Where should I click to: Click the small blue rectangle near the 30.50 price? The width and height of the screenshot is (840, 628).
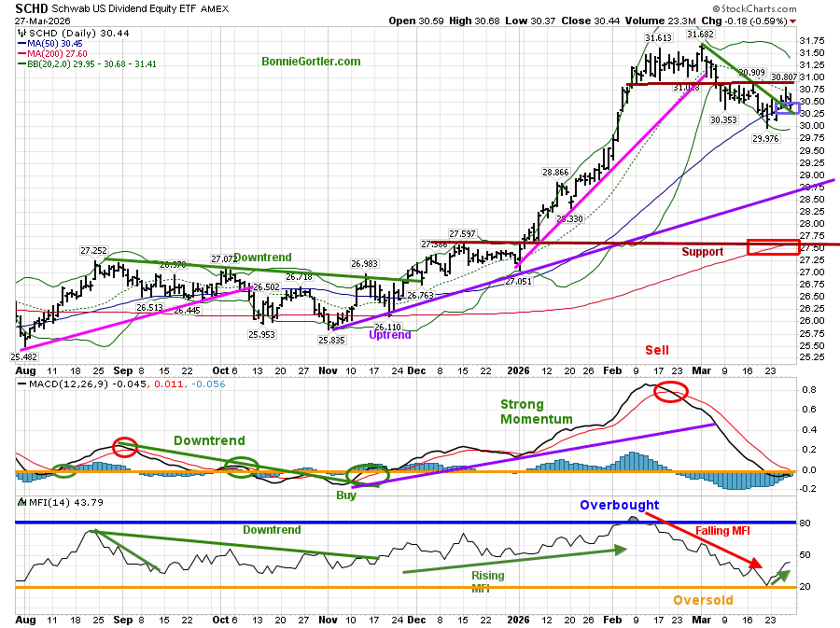point(787,108)
